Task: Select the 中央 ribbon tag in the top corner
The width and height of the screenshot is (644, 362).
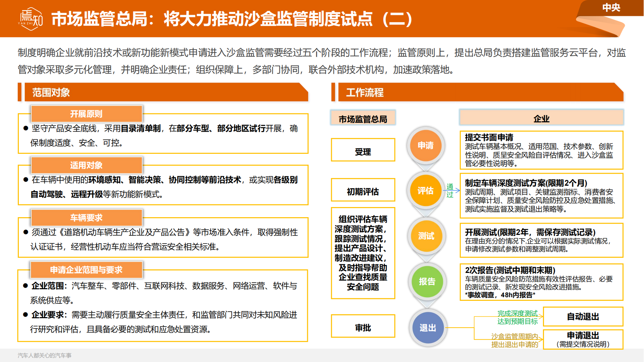Action: pyautogui.click(x=611, y=8)
